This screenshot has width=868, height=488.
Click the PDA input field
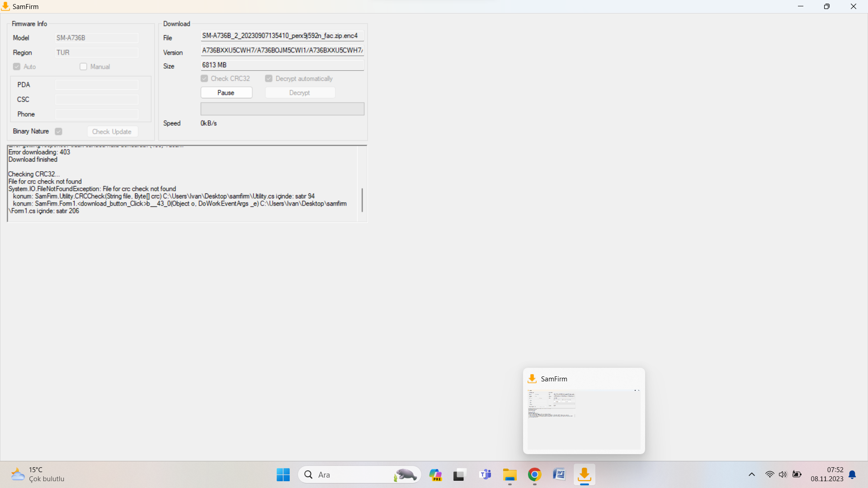click(x=97, y=85)
